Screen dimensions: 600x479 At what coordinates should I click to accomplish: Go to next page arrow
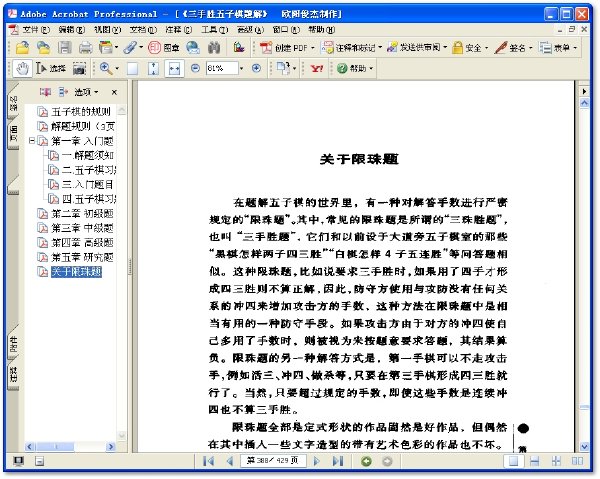point(316,461)
